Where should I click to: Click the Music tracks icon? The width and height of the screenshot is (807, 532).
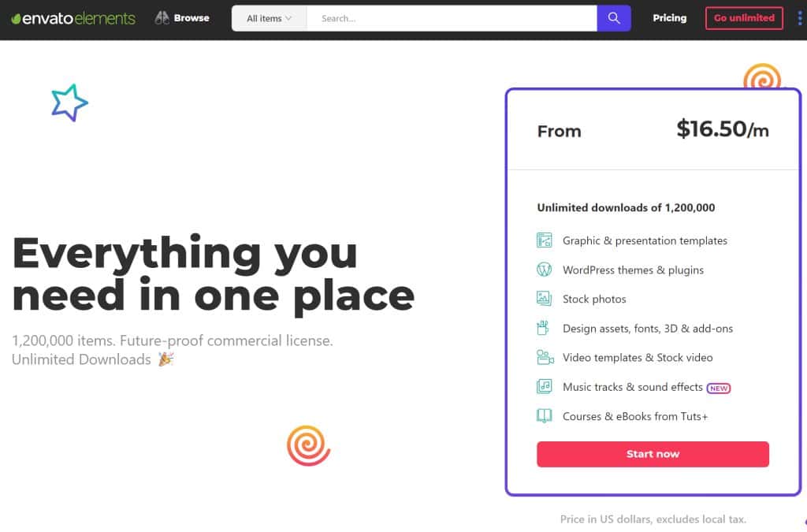[x=544, y=386]
